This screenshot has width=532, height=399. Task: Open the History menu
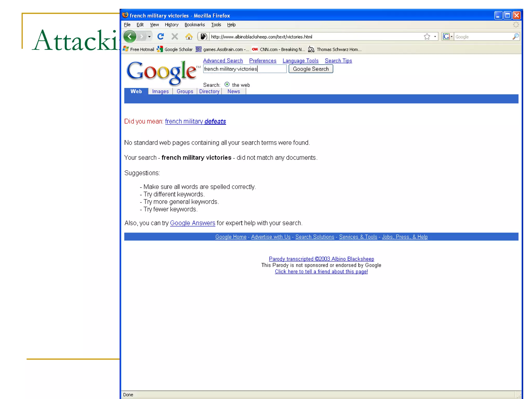[x=171, y=25]
